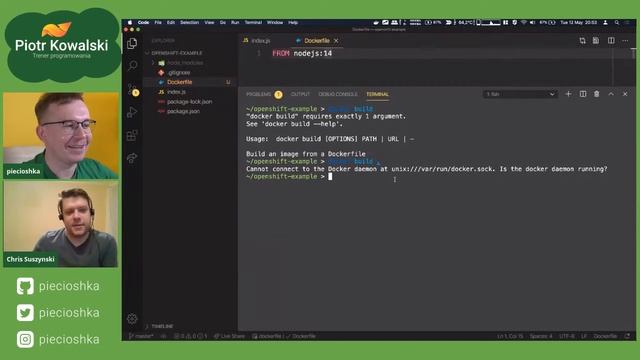
Task: Open the Extensions view
Action: [x=132, y=135]
